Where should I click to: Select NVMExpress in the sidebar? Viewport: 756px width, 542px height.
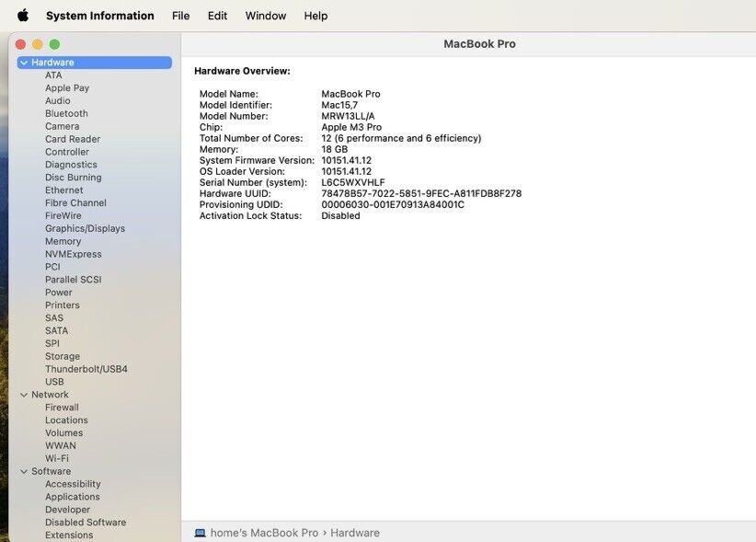(74, 254)
